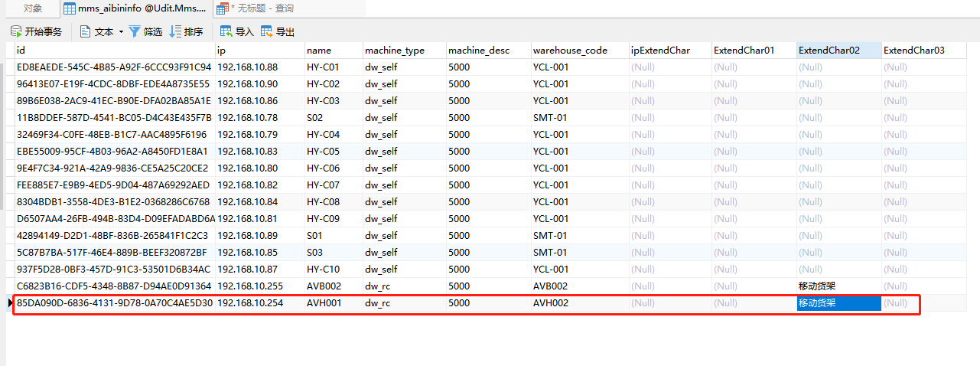This screenshot has width=980, height=366.
Task: Click the 文本 (Text) document icon
Action: pyautogui.click(x=86, y=31)
